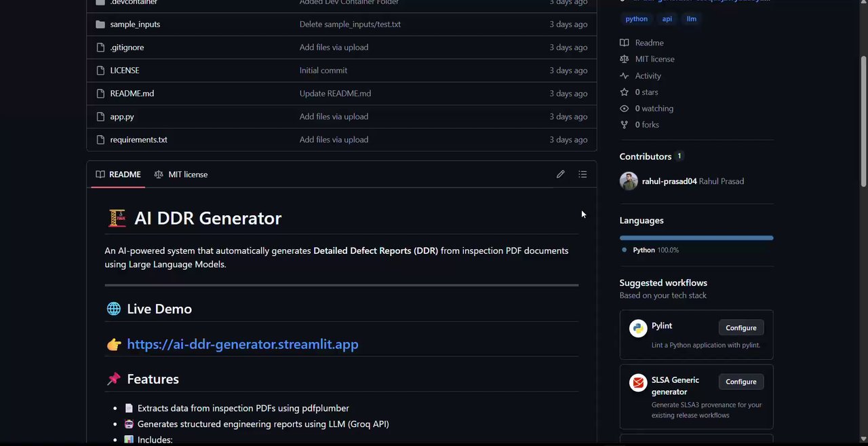Click the book icon on README tab

pos(100,174)
